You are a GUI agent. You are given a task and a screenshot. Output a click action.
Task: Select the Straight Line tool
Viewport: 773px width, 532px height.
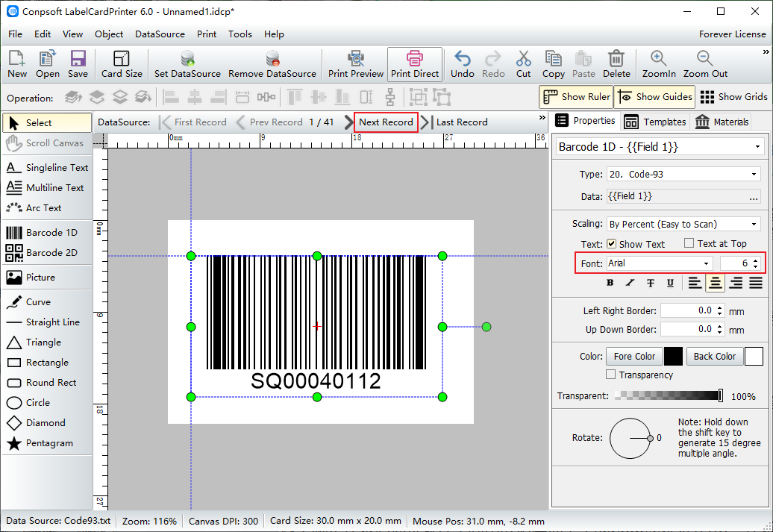click(47, 322)
